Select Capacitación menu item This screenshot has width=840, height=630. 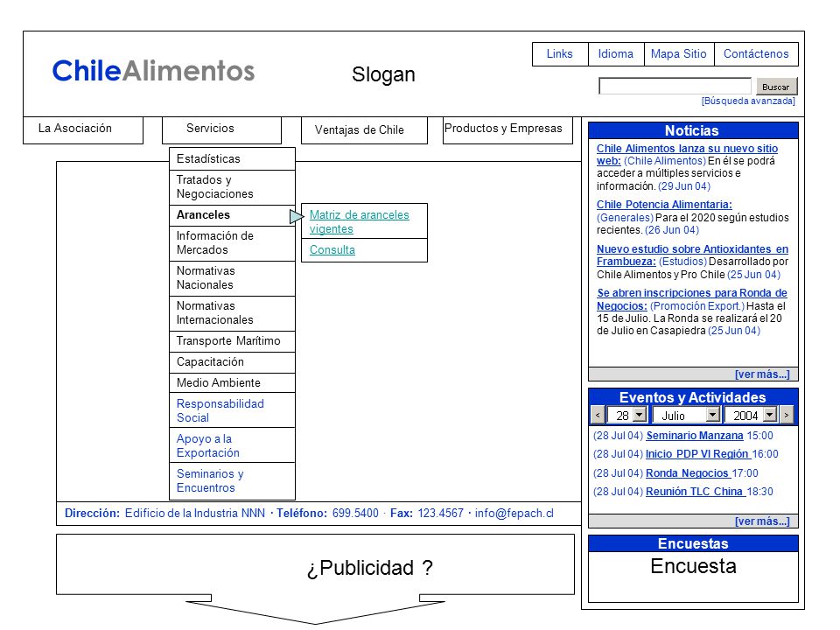(232, 362)
